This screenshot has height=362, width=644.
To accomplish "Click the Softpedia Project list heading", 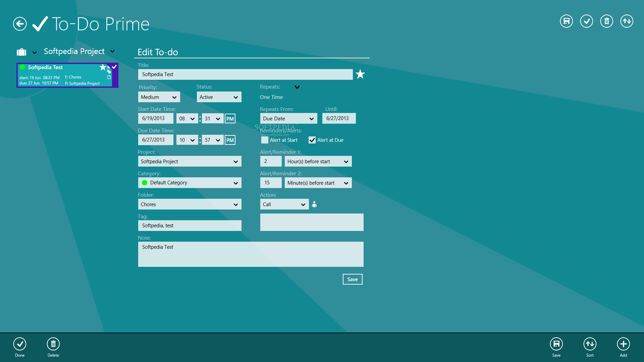I will [x=74, y=51].
